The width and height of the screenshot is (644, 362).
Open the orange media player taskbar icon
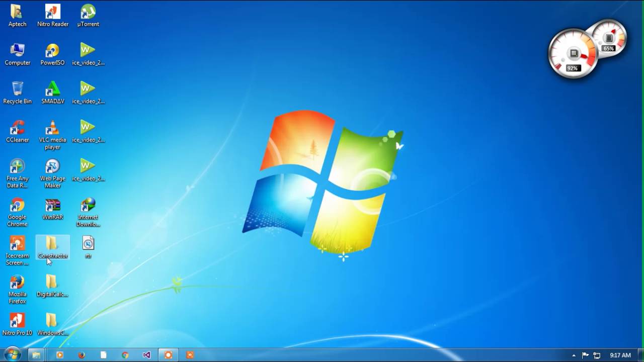point(60,355)
